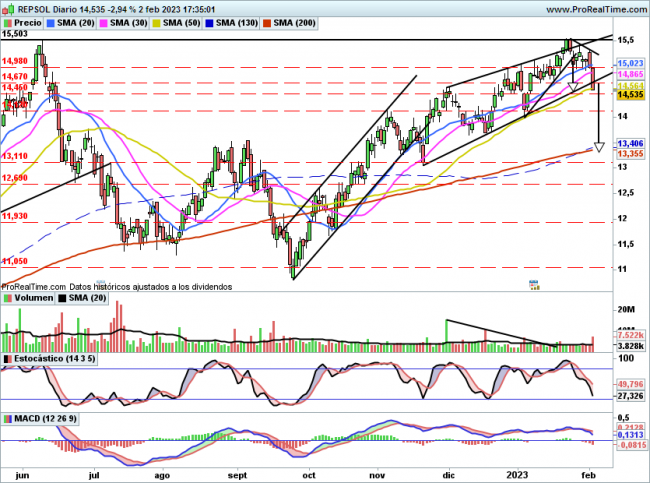Click the small icon at the price chart's bottom right
Image resolution: width=650 pixels, height=483 pixels.
[x=532, y=284]
